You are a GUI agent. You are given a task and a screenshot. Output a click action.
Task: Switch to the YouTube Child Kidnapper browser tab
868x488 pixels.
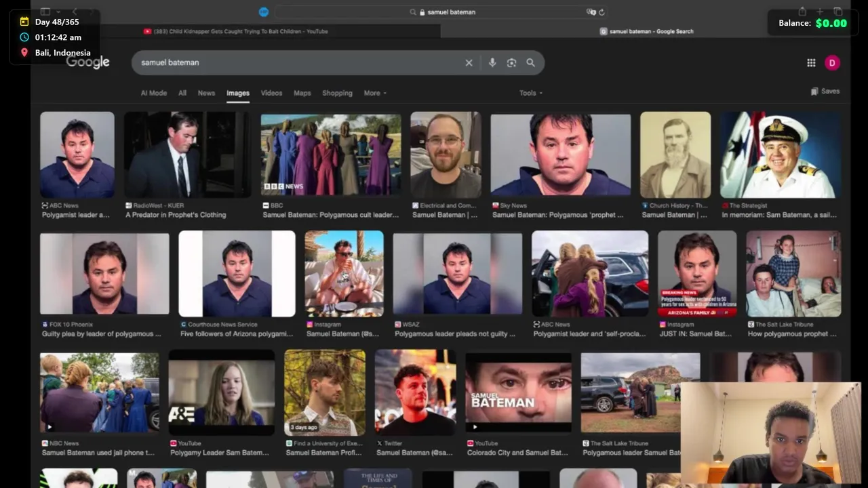coord(236,31)
